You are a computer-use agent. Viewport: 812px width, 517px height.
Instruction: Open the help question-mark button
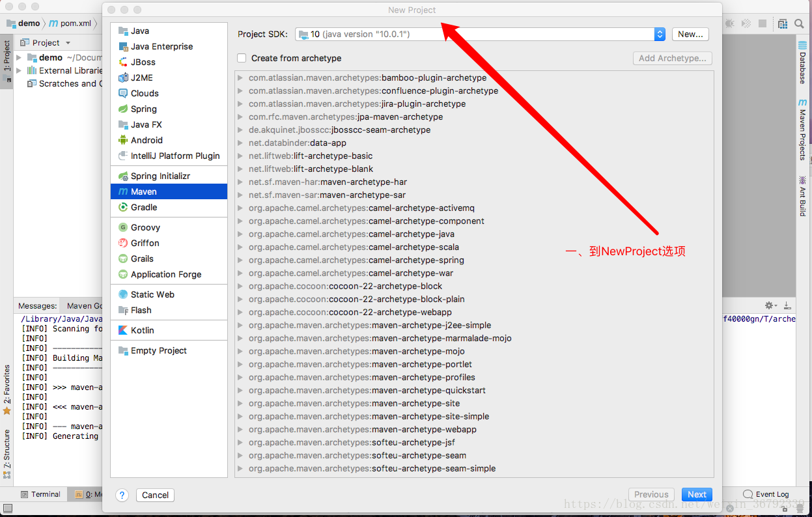(x=122, y=495)
